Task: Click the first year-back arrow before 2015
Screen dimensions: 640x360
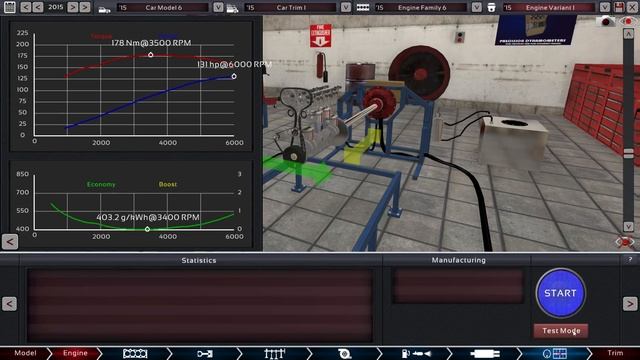Action: (x=26, y=7)
